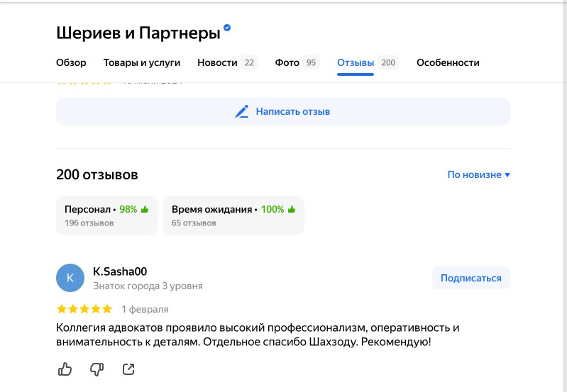Open the K.Sasha00 profile name link
This screenshot has width=567, height=392.
pyautogui.click(x=120, y=271)
